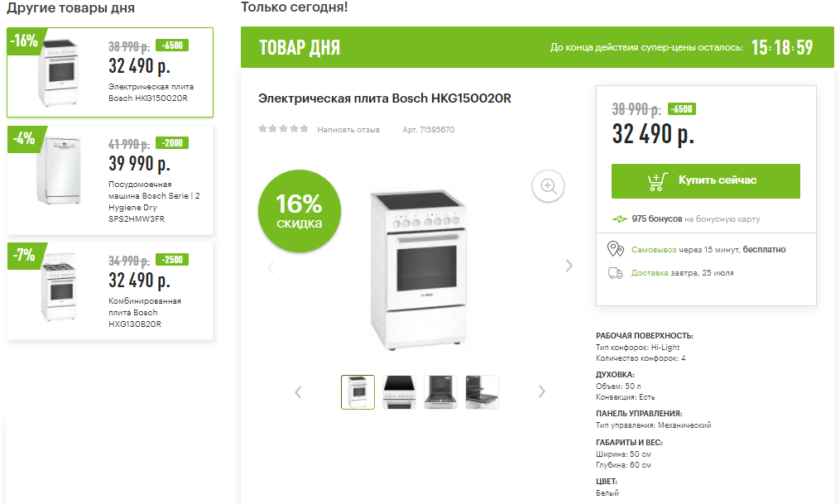
Task: Click the shopping cart icon in buy button
Action: pos(658,181)
